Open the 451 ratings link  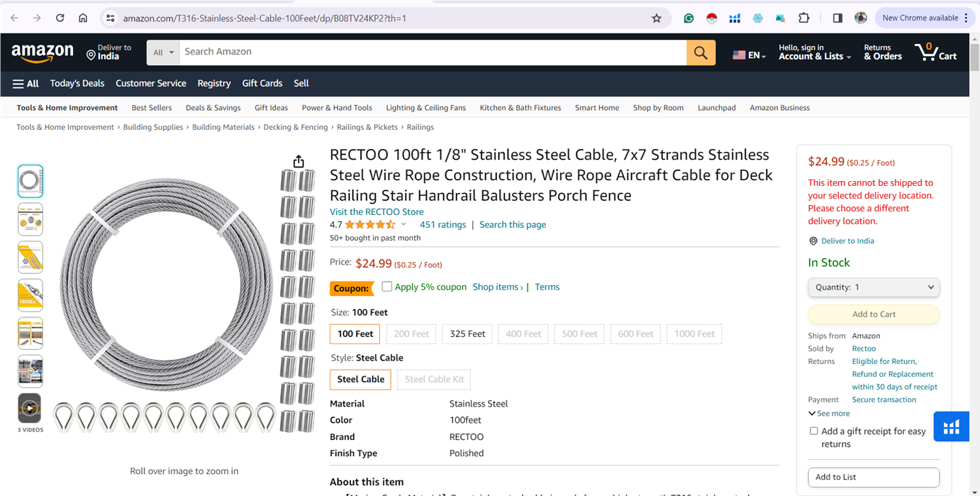tap(442, 225)
